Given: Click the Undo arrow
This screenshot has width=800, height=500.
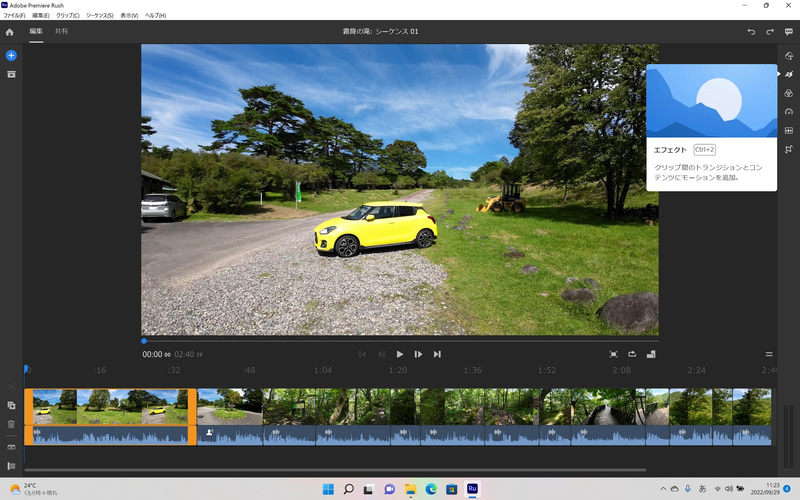Looking at the screenshot, I should pyautogui.click(x=752, y=32).
